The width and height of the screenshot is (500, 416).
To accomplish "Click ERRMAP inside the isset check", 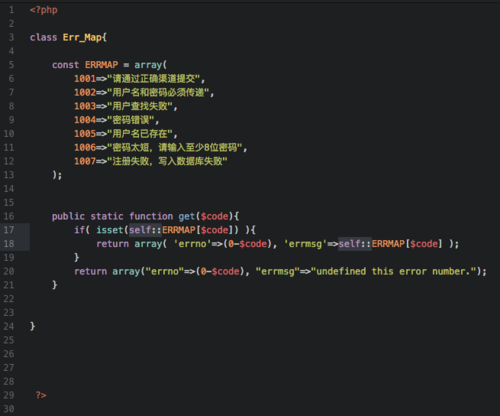I will pyautogui.click(x=179, y=230).
